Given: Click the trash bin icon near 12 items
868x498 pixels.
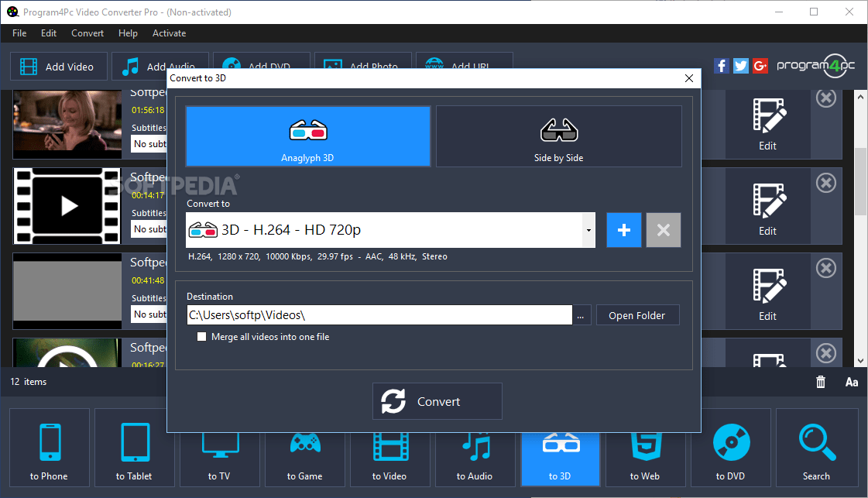Looking at the screenshot, I should (x=820, y=381).
